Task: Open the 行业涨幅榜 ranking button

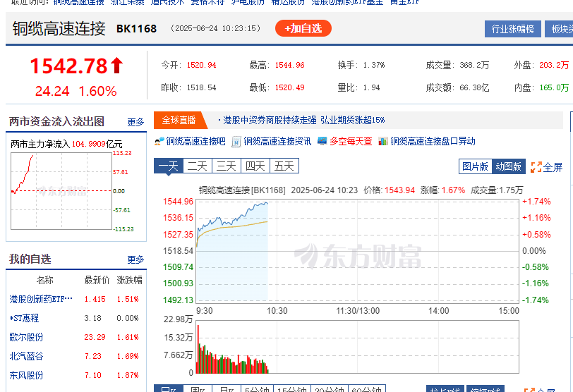Action: (x=513, y=29)
